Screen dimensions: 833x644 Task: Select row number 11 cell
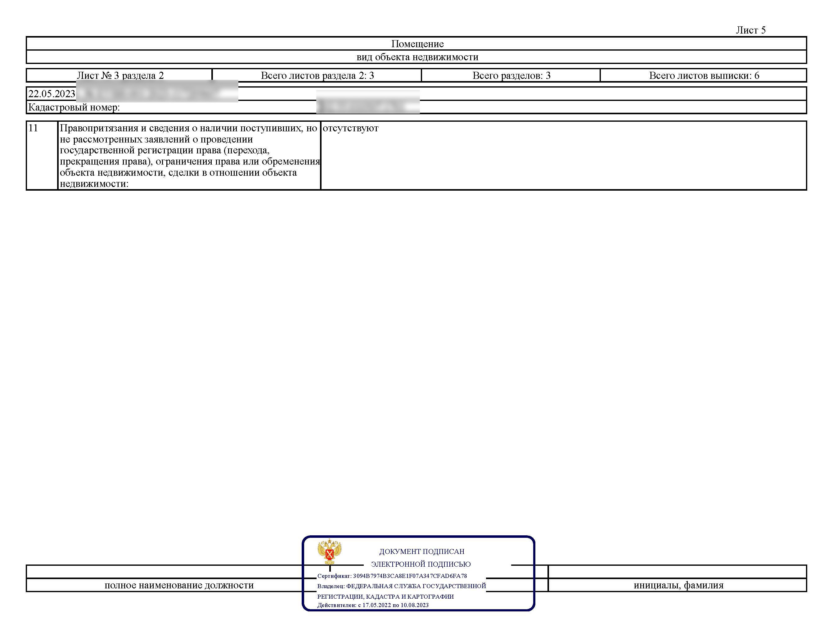coord(42,155)
